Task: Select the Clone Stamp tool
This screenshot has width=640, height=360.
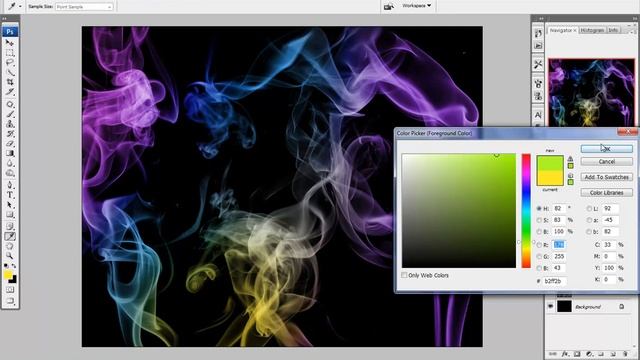Action: click(x=10, y=124)
